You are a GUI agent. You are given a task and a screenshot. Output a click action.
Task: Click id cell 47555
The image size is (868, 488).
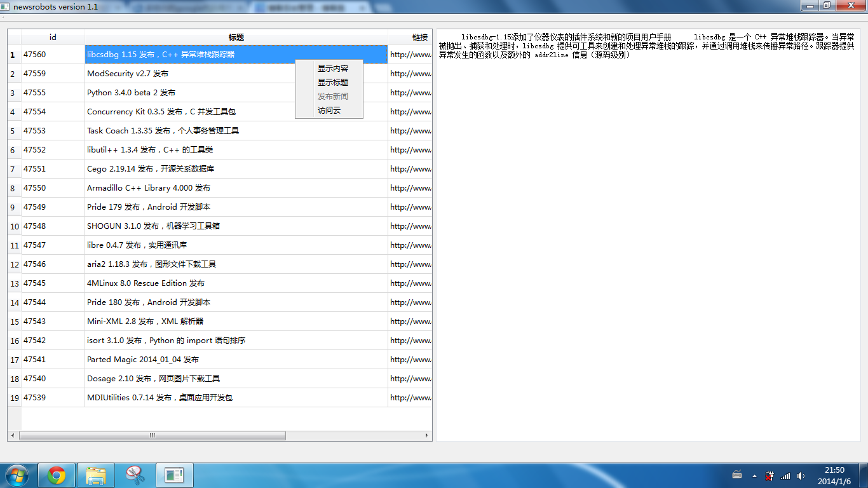click(x=53, y=93)
